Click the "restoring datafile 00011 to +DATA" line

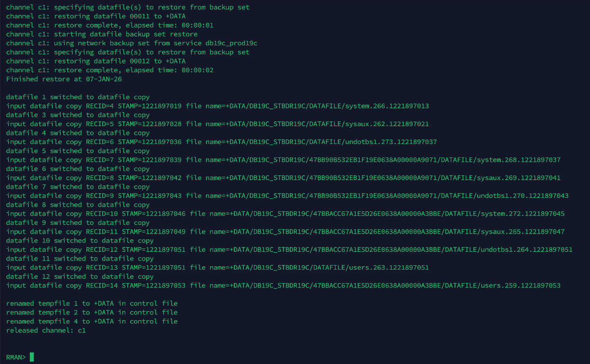click(x=95, y=16)
